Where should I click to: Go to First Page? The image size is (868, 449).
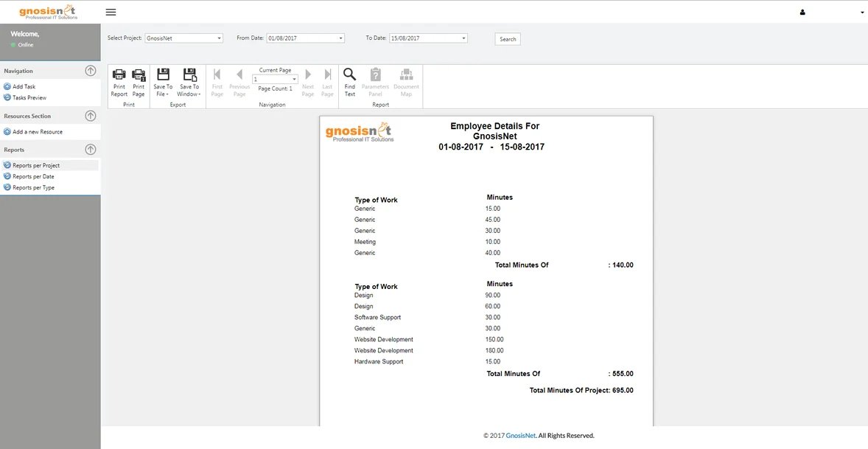(x=217, y=83)
